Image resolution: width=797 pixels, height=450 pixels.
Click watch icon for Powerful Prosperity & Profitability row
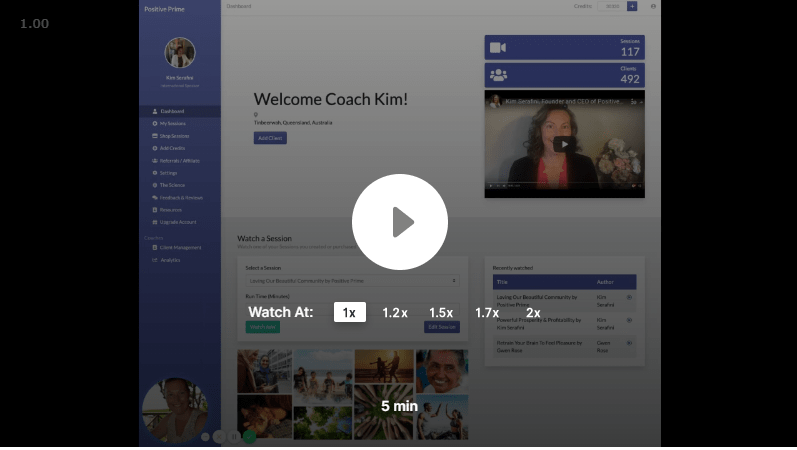(629, 320)
